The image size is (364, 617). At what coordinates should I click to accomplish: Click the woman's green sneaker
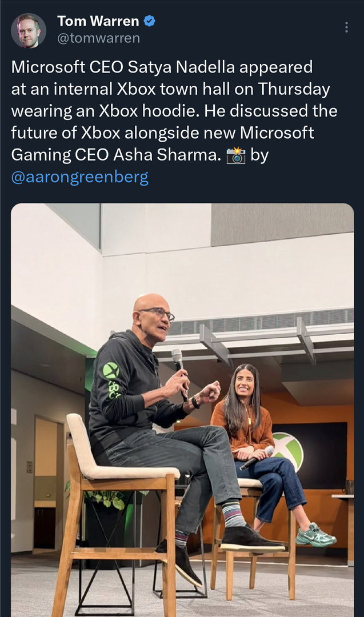[315, 535]
